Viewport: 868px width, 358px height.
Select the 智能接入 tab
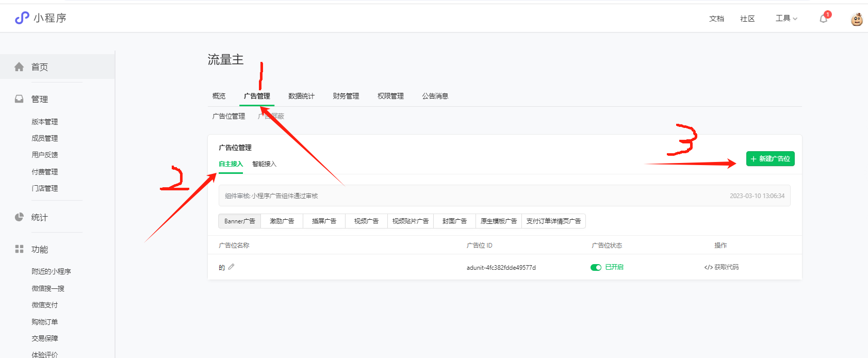coord(264,164)
